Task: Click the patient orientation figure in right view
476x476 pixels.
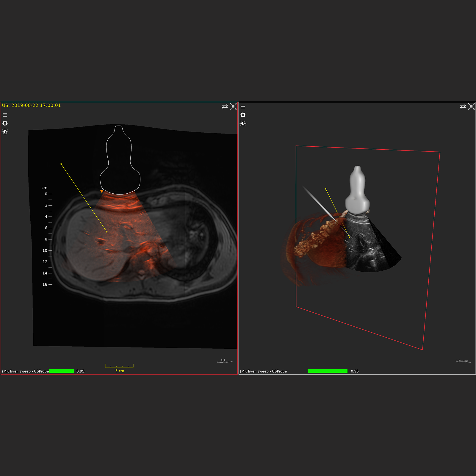Action: 463,361
